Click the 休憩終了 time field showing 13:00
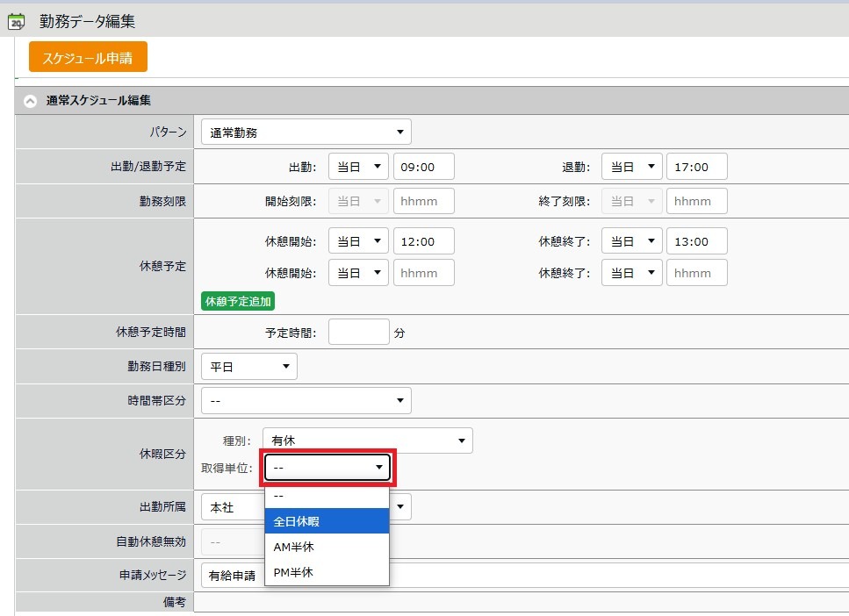The image size is (849, 616). (x=696, y=241)
